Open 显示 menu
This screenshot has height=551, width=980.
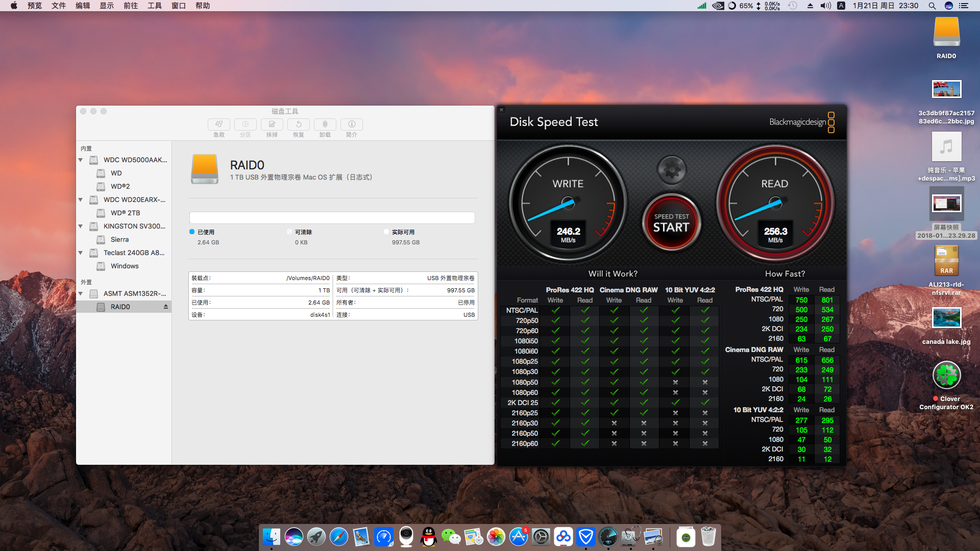107,6
